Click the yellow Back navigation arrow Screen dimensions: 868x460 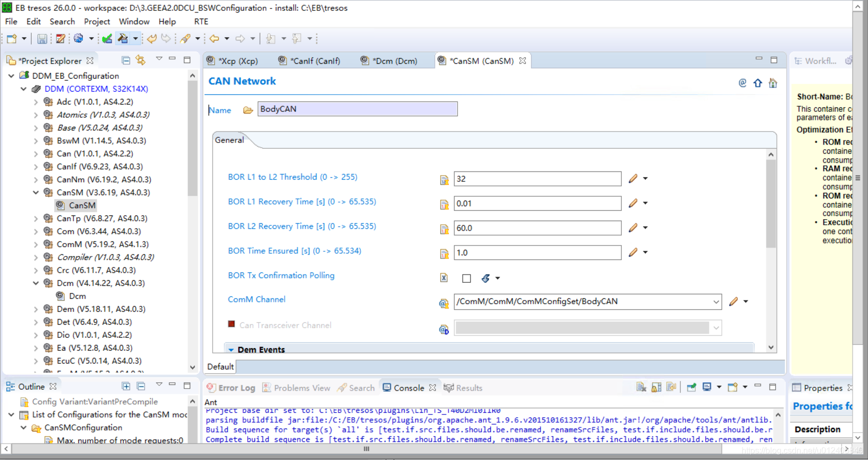[214, 38]
